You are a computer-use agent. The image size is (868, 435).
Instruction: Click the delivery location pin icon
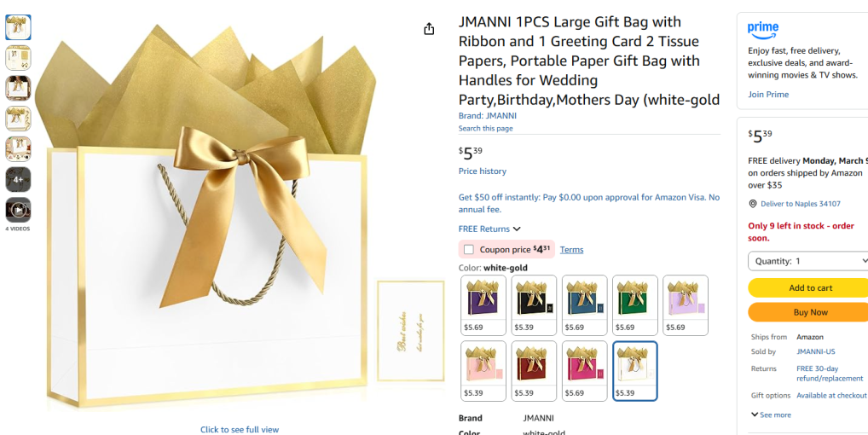pyautogui.click(x=753, y=204)
